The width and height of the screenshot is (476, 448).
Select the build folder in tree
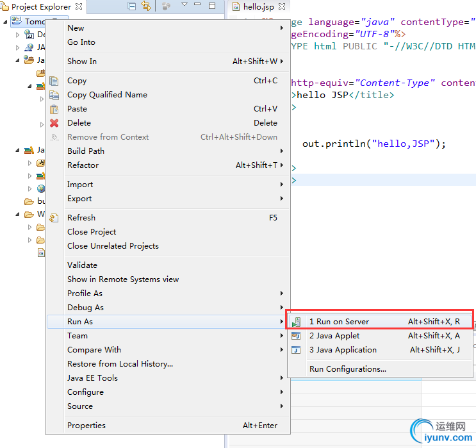tap(35, 201)
